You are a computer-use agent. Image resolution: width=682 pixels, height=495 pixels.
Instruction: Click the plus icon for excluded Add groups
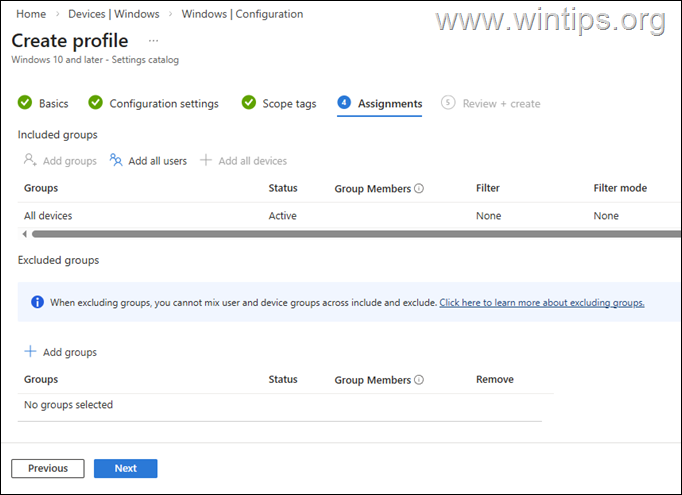click(30, 351)
